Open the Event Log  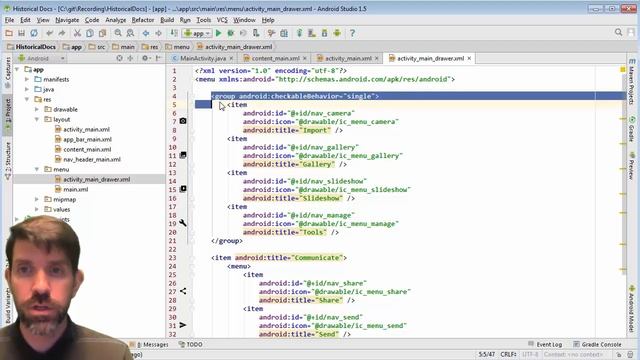coord(545,344)
